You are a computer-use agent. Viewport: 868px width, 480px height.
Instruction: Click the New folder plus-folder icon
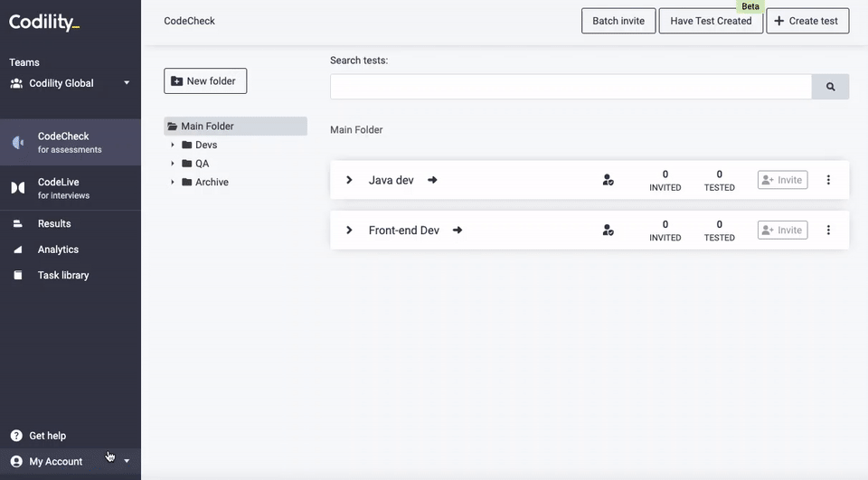click(176, 80)
